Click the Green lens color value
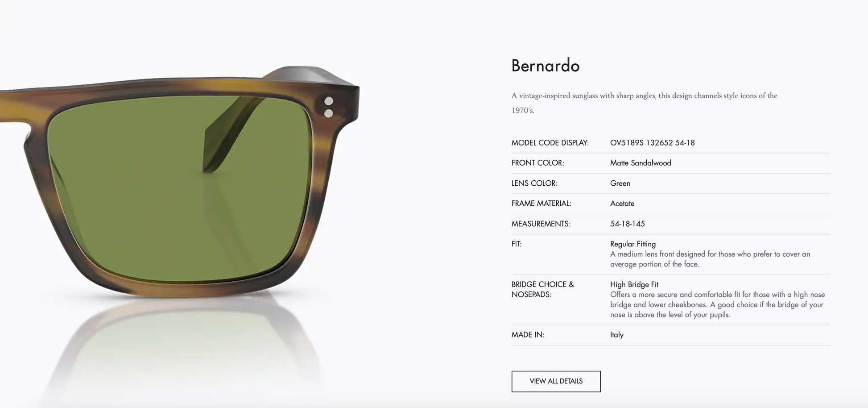The image size is (868, 408). point(620,183)
